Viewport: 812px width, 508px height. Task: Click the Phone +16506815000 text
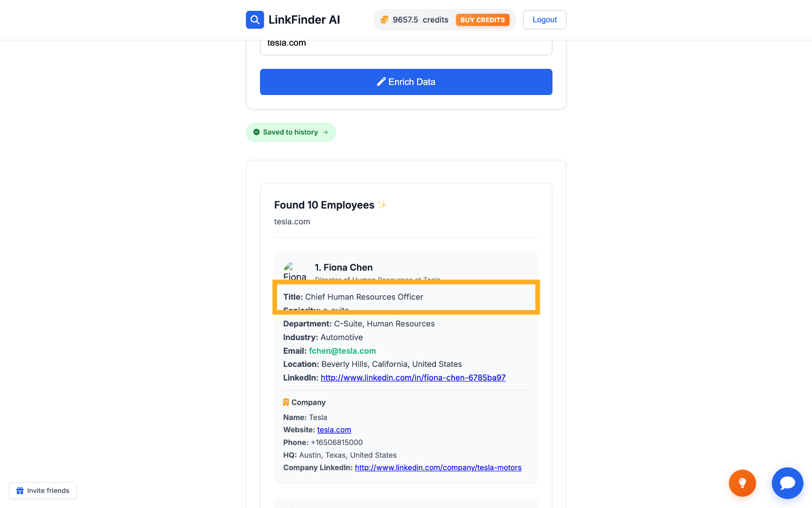click(x=323, y=443)
